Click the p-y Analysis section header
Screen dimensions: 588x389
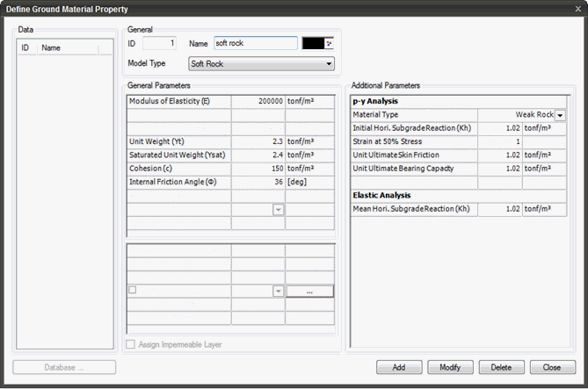(x=375, y=101)
